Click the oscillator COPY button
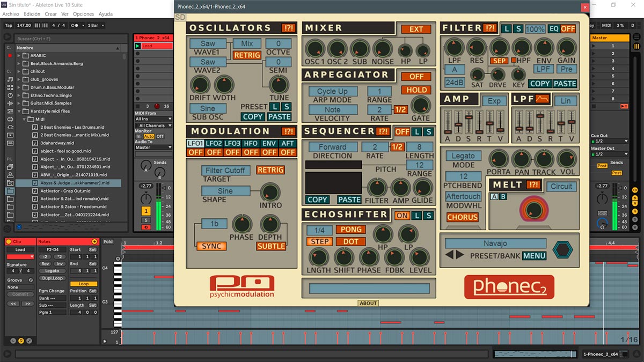 click(253, 116)
